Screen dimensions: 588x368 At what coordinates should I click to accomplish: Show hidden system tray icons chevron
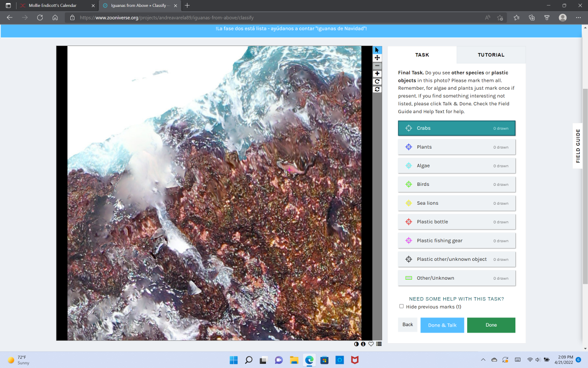coord(483,360)
